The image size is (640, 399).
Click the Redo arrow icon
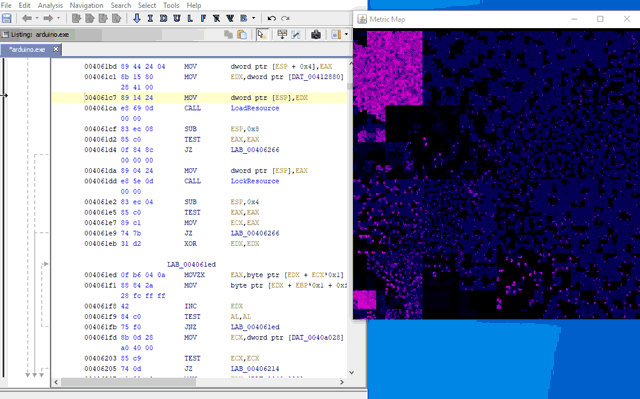(x=285, y=18)
